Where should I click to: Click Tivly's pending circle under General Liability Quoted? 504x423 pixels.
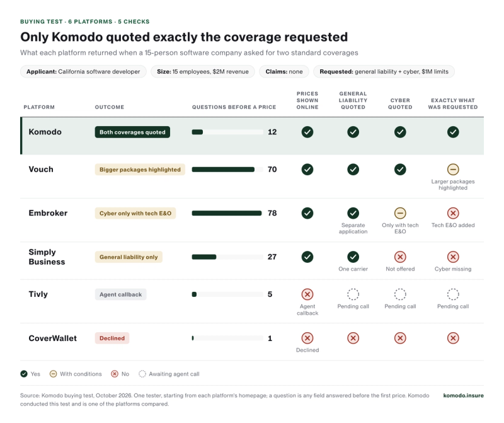[x=353, y=294]
